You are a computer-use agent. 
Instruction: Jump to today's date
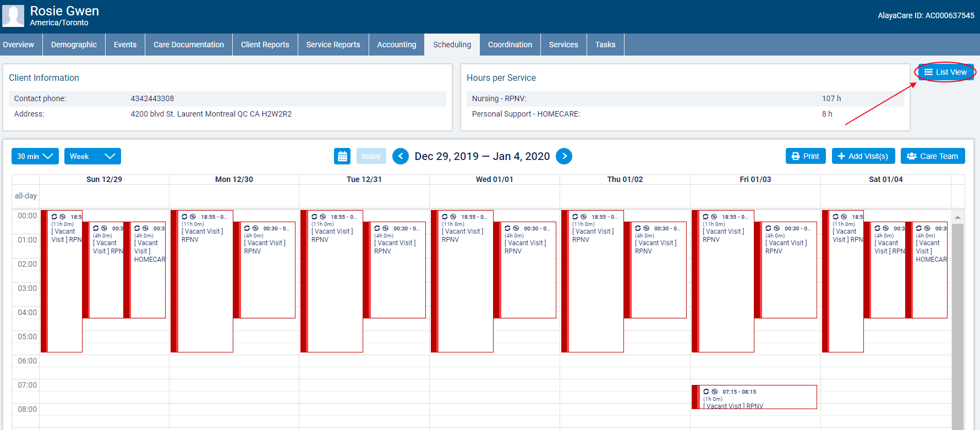pyautogui.click(x=371, y=156)
